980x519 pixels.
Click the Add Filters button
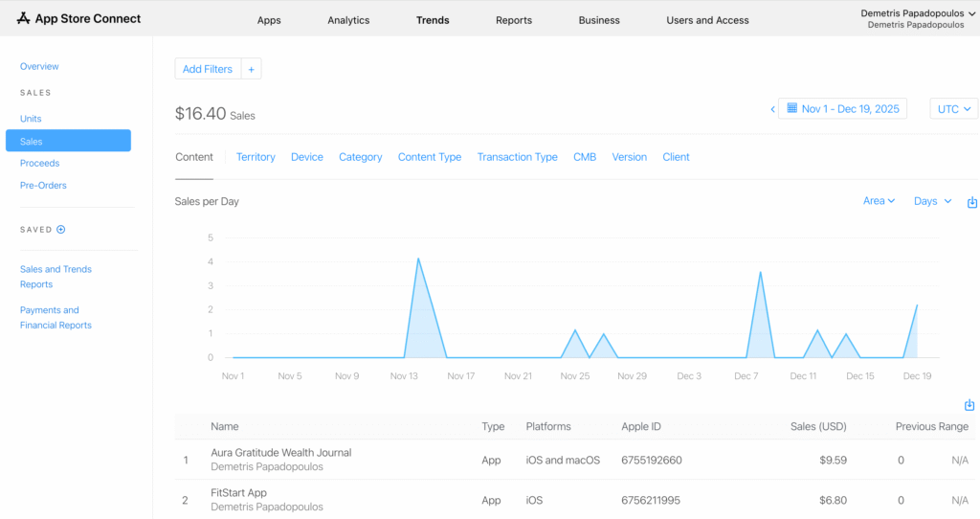point(208,69)
